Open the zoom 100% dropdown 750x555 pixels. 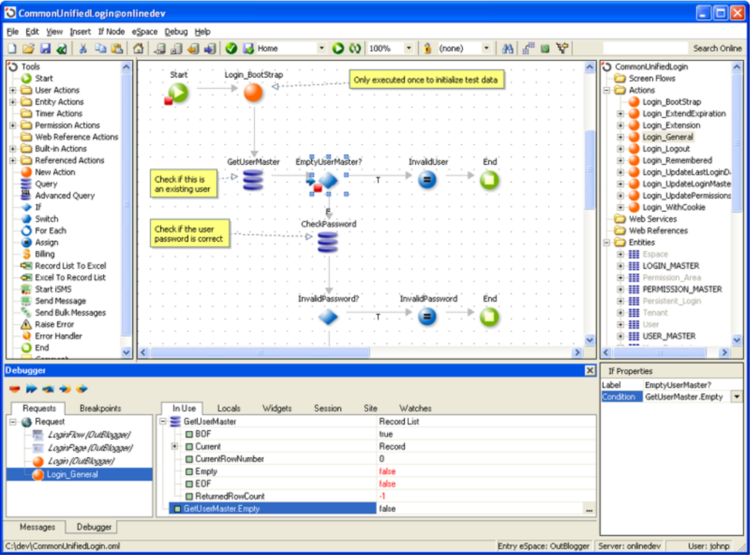point(408,48)
